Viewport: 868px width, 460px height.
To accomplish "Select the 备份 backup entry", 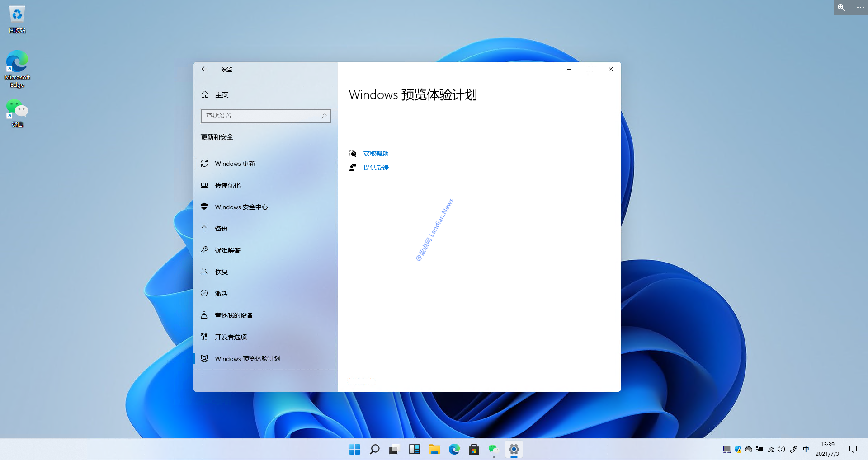I will point(266,229).
